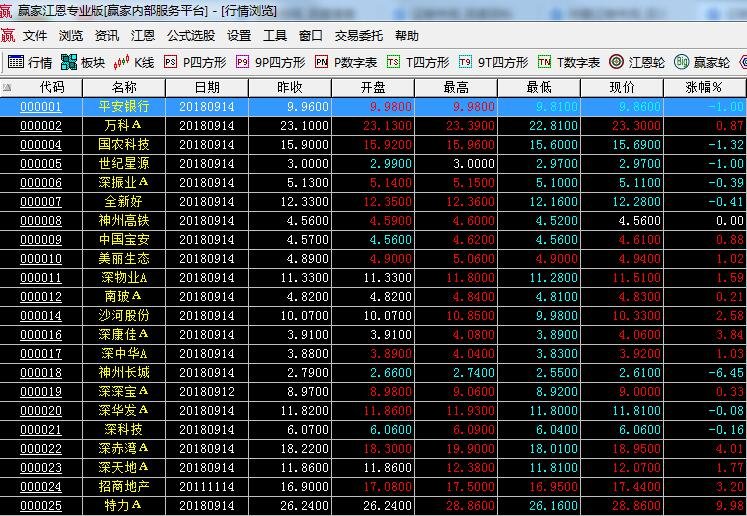Open the P数字表 tool icon
747x516 pixels.
322,62
